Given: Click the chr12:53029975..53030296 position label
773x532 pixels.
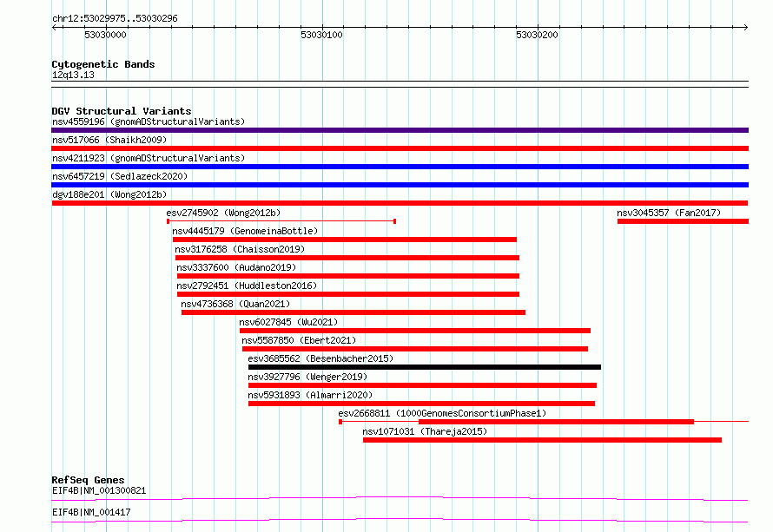Looking at the screenshot, I should tap(115, 19).
